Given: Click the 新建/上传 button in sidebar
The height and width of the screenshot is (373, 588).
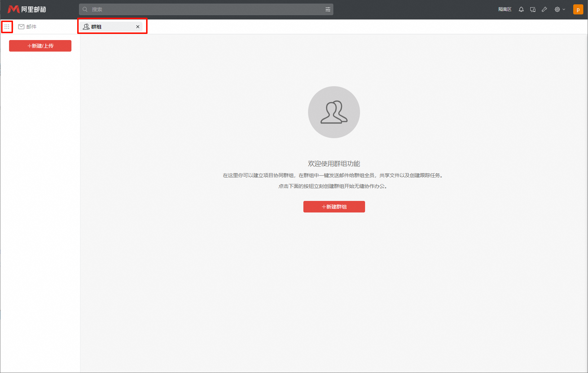Looking at the screenshot, I should tap(40, 46).
